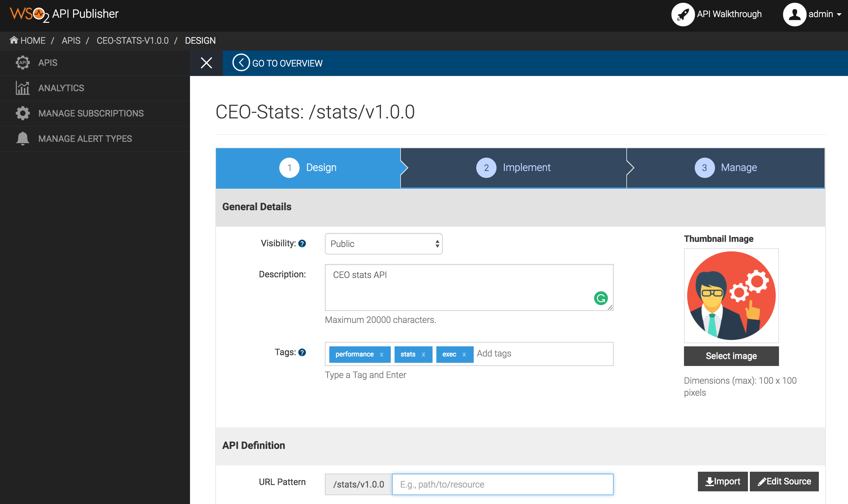Open CEO-STATS-V1.0.0 breadcrumb link
848x504 pixels.
click(132, 40)
